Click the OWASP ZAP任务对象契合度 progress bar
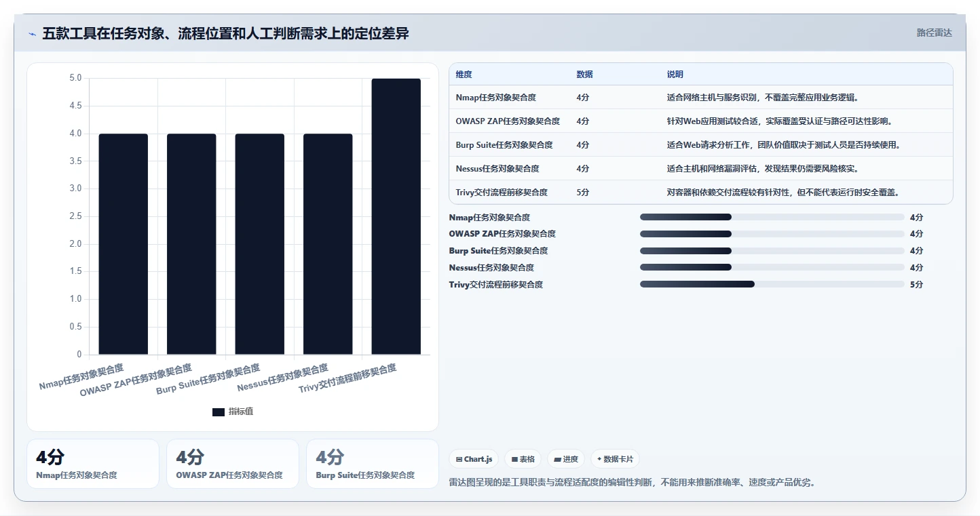This screenshot has width=980, height=516. click(x=772, y=234)
